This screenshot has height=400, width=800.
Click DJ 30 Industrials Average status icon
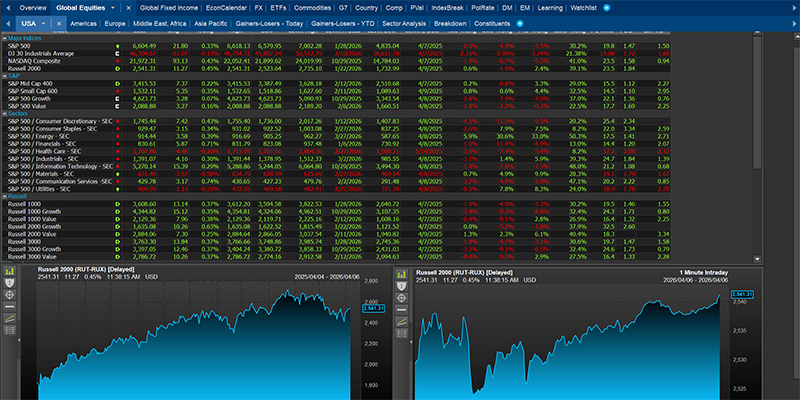pyautogui.click(x=118, y=54)
